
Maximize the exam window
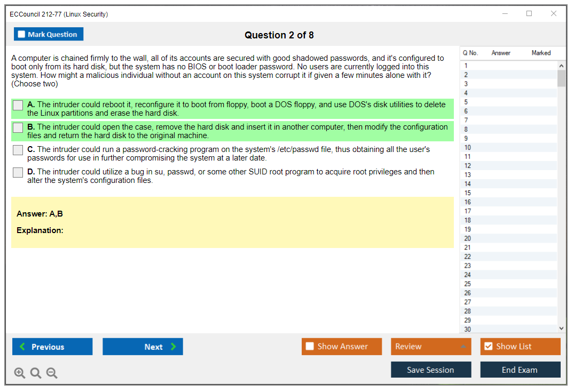[x=529, y=14]
